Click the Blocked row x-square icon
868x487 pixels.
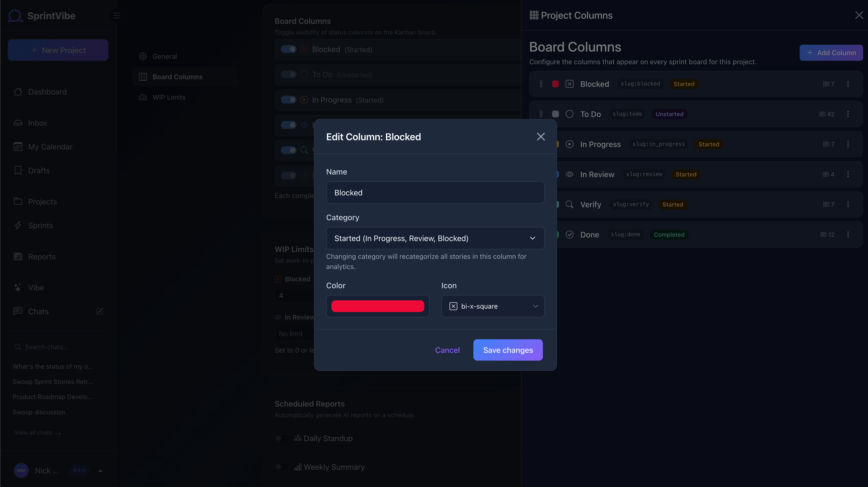(x=569, y=84)
